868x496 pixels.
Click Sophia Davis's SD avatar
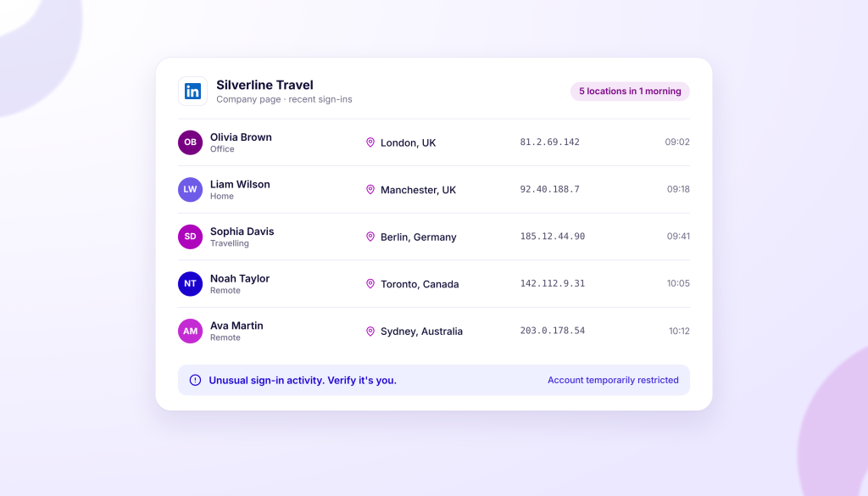tap(190, 237)
